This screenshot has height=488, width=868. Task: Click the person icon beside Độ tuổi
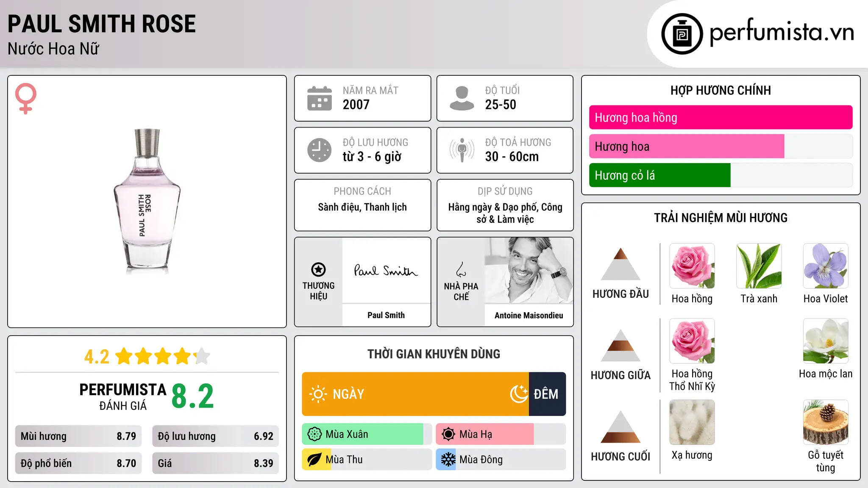tap(462, 98)
